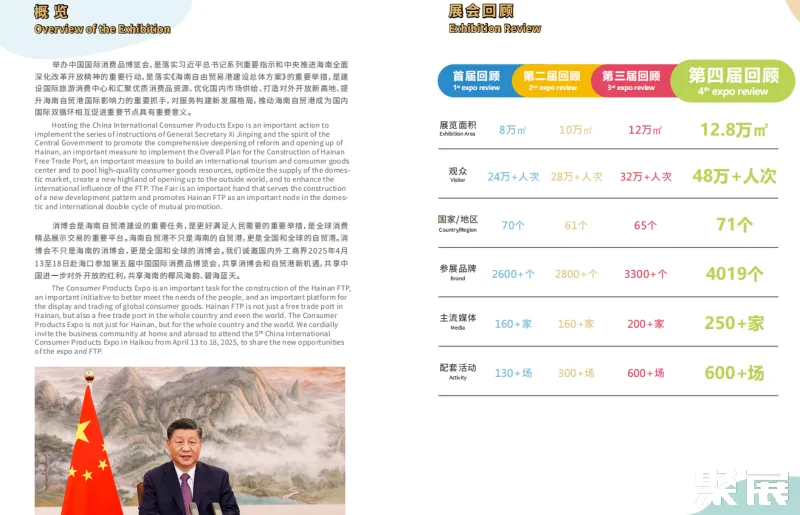Image resolution: width=800 pixels, height=515 pixels.
Task: Click the green 第四届回顾 4th expo review tab
Action: 733,81
